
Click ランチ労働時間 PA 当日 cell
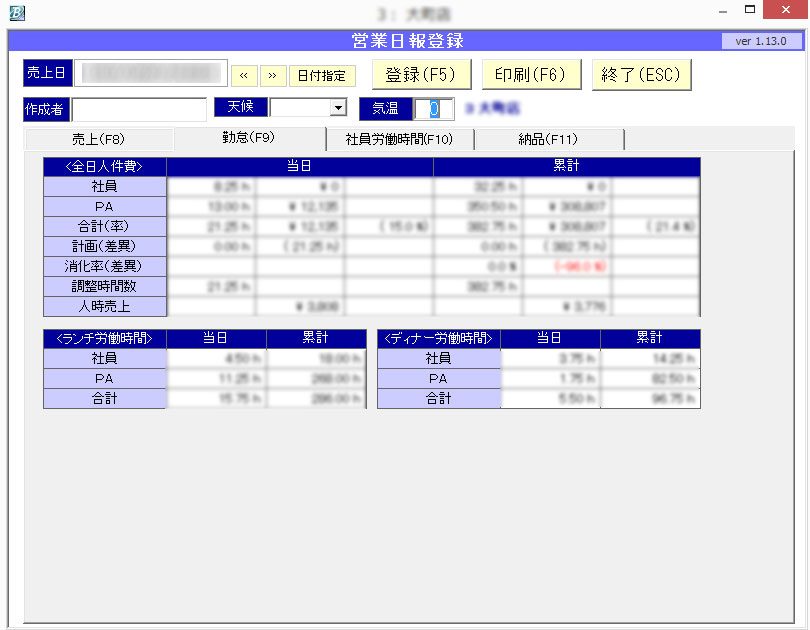pyautogui.click(x=216, y=379)
